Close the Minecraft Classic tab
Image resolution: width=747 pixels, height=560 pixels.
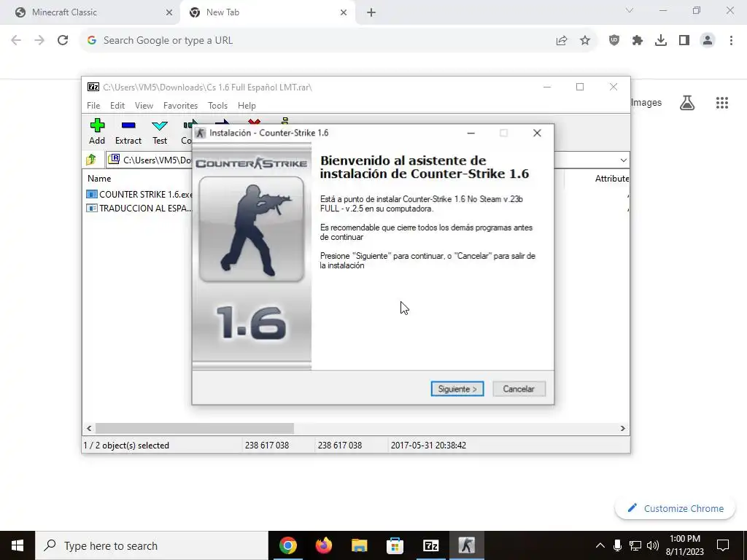169,12
